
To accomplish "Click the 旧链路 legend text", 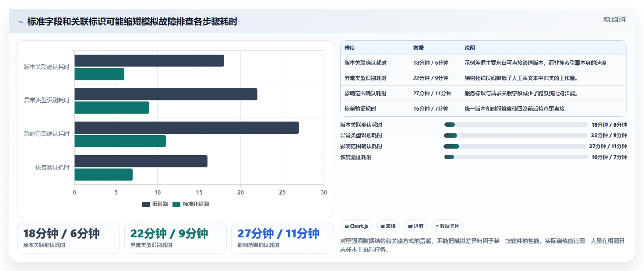I will (160, 204).
